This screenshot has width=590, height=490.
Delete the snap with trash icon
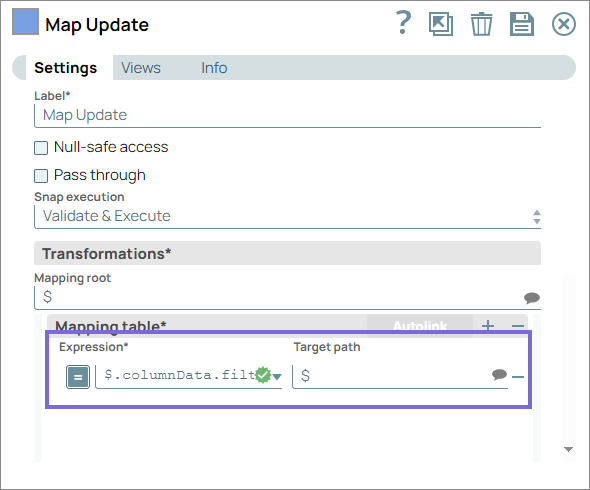[x=481, y=24]
